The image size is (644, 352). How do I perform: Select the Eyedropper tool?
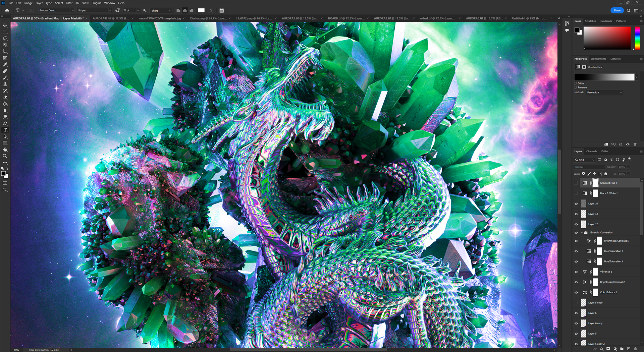pyautogui.click(x=5, y=64)
